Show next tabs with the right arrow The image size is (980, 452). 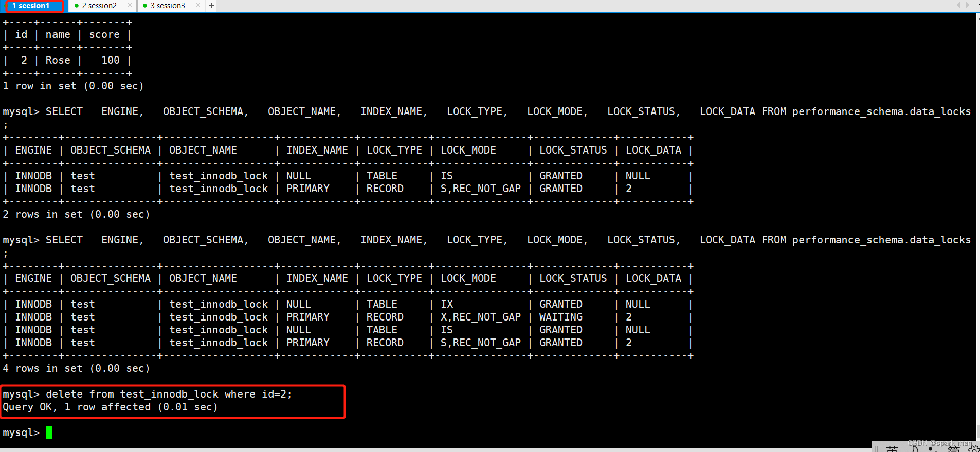[x=968, y=5]
